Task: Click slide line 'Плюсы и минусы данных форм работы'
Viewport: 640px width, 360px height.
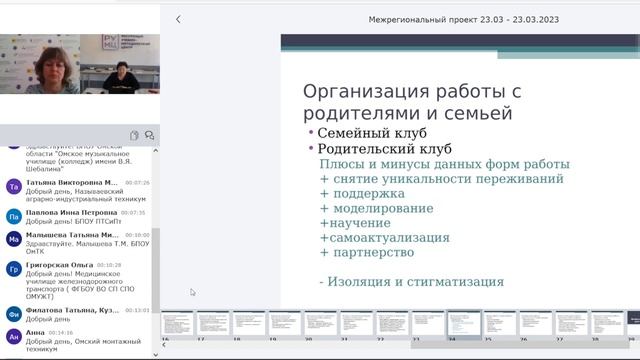Action: [x=444, y=164]
